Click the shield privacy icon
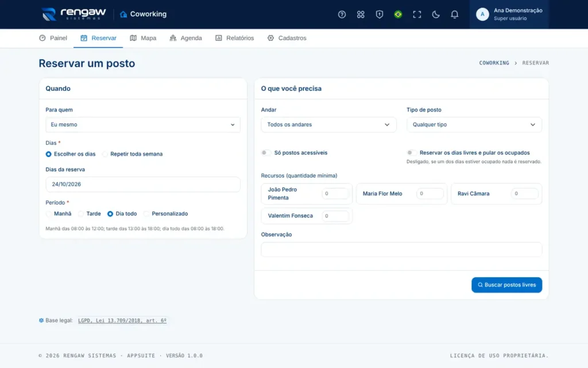This screenshot has width=588, height=368. 379,14
